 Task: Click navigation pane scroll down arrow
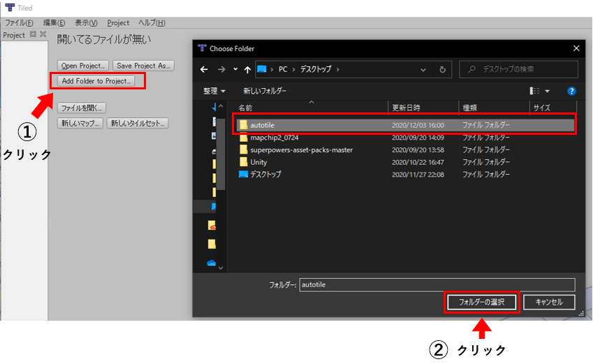(x=221, y=268)
